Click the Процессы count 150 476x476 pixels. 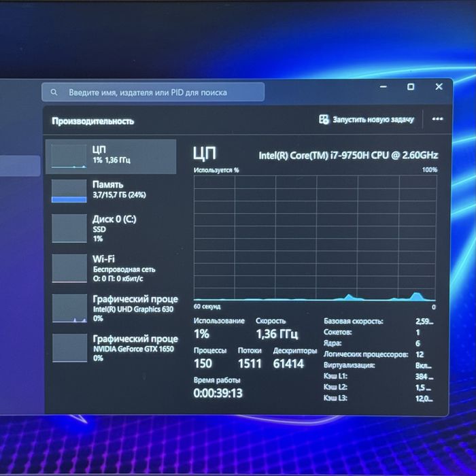[x=203, y=364]
